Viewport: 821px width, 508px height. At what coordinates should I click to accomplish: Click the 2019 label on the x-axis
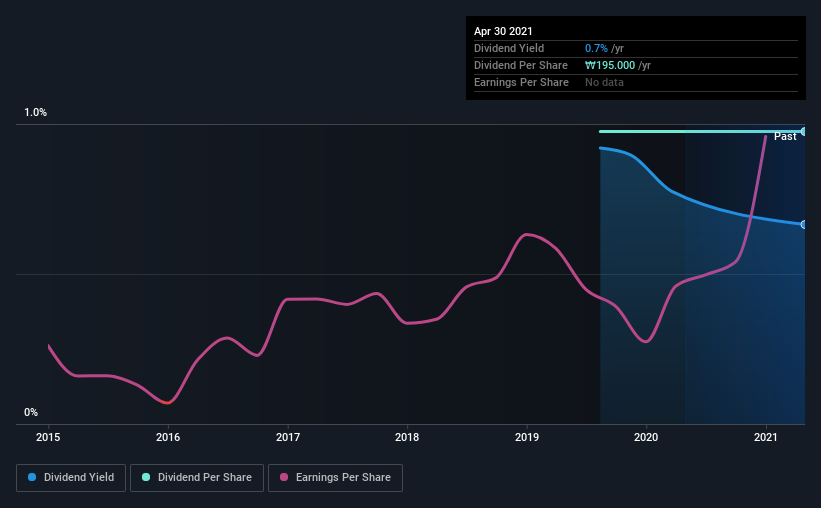[527, 437]
